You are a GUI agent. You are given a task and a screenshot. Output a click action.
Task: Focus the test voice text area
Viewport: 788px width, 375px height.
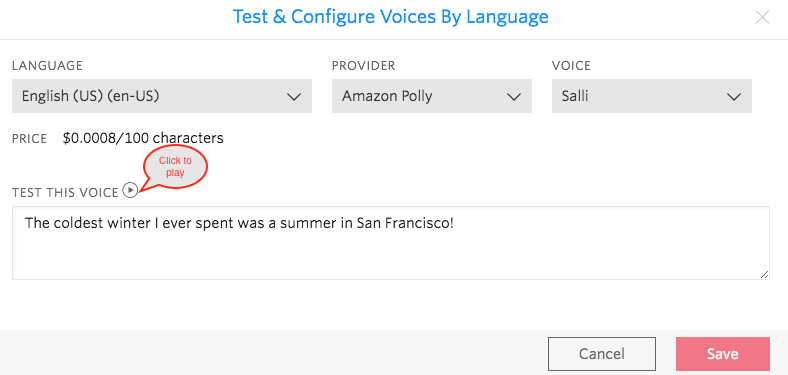pos(391,243)
